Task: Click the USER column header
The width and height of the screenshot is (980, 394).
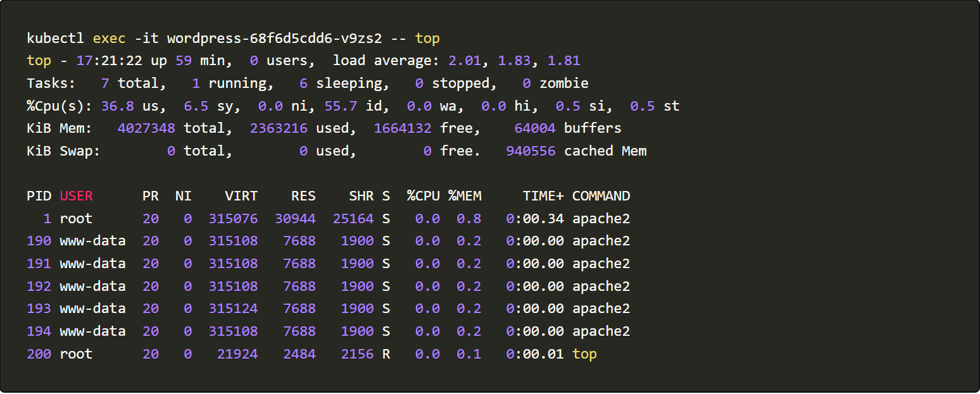Action: coord(76,196)
